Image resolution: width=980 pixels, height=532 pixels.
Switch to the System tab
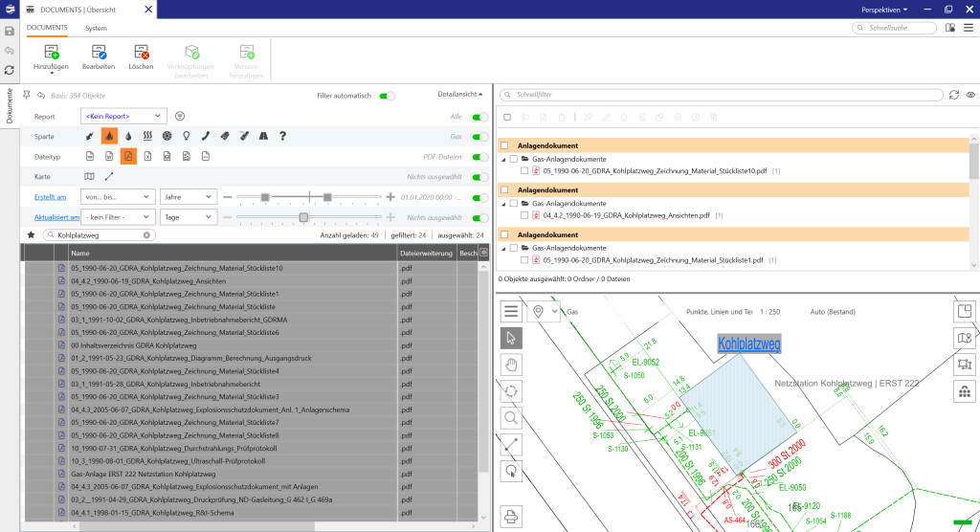coord(96,28)
